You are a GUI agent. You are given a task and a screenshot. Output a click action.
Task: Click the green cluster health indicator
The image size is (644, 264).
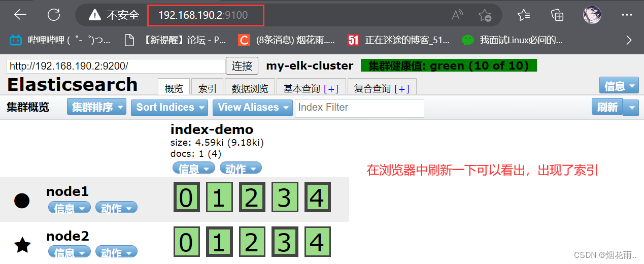click(449, 65)
